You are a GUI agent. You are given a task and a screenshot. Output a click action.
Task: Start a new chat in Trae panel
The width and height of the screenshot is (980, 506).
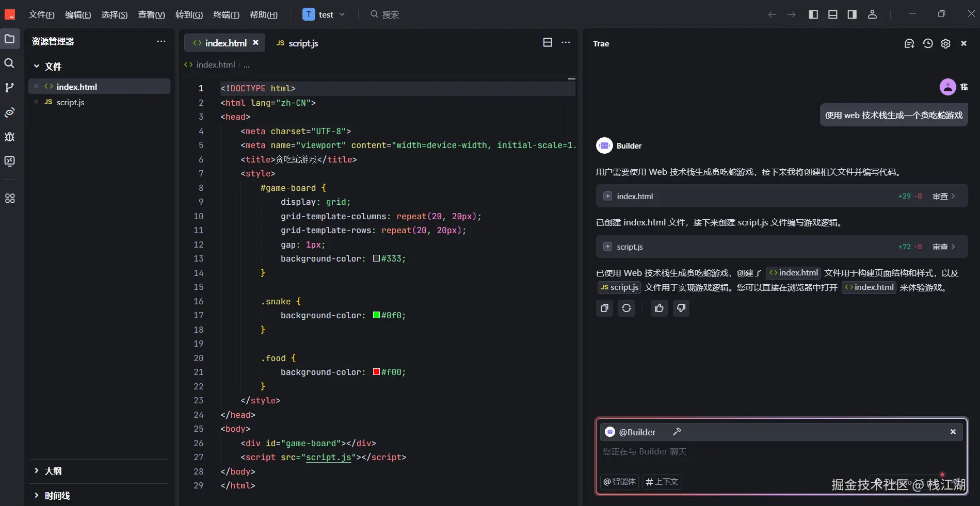(909, 43)
